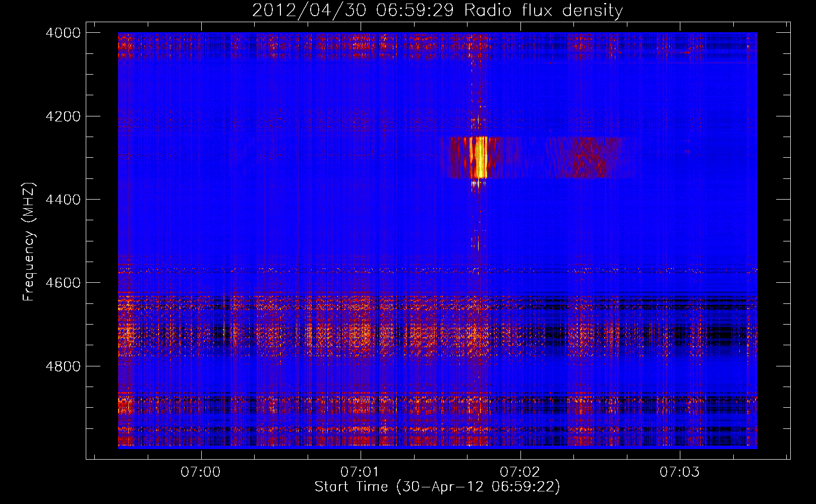Click the 07:02 time axis label

tap(519, 472)
